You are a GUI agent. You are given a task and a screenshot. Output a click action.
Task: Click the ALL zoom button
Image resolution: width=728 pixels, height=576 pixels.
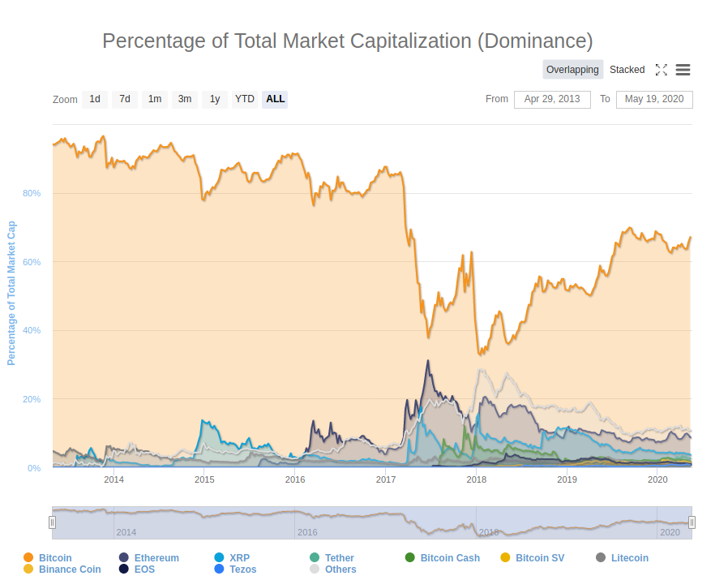pos(275,99)
